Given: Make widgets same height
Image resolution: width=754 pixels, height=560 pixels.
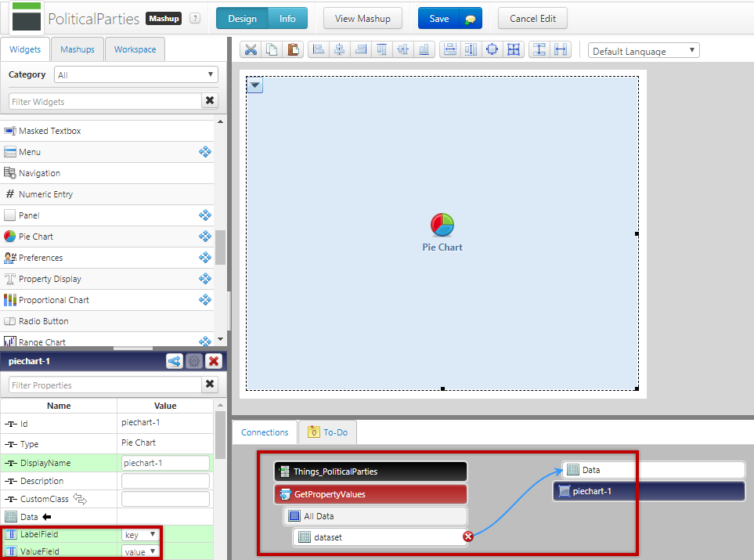Looking at the screenshot, I should [x=471, y=49].
